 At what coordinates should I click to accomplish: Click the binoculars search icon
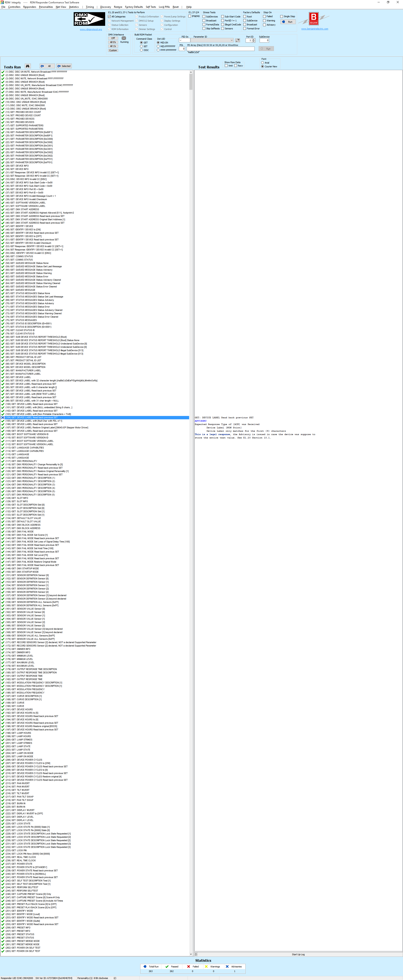[x=27, y=66]
